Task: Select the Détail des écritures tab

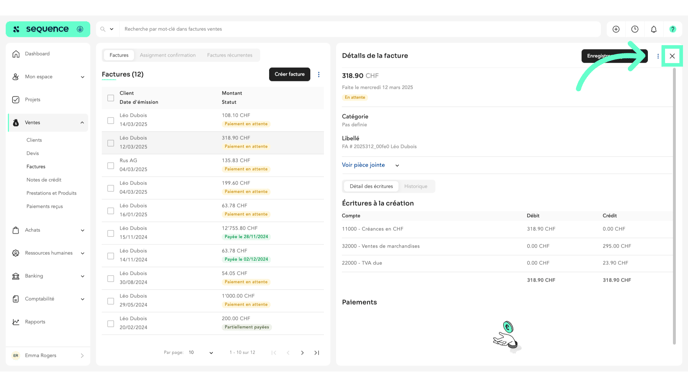Action: [371, 186]
